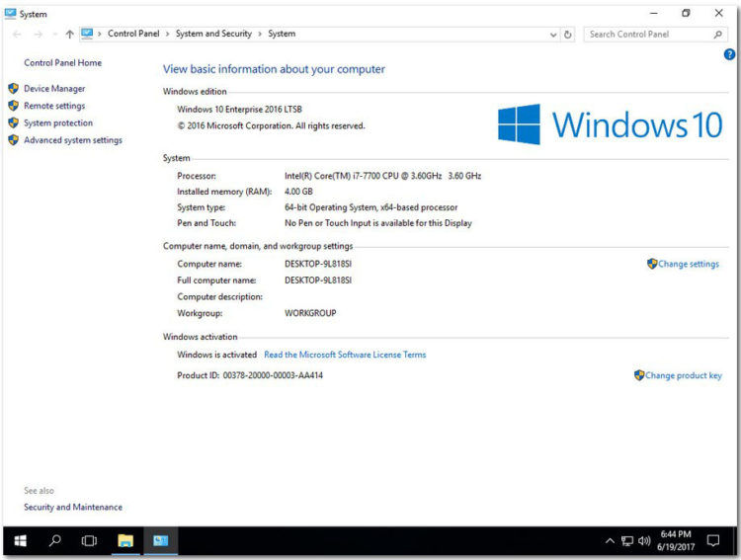Screen dimensions: 741x560
Task: Click the search magnifier icon
Action: [x=717, y=35]
